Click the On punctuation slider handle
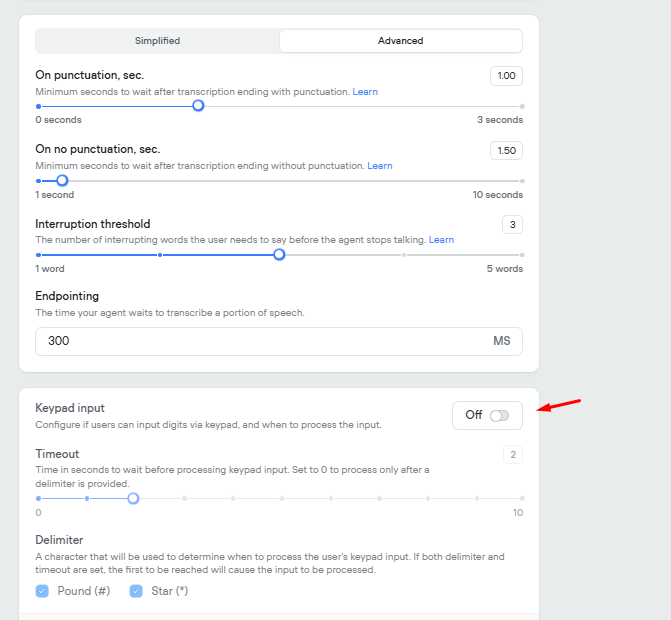Screen dimensions: 671x620 pos(198,105)
